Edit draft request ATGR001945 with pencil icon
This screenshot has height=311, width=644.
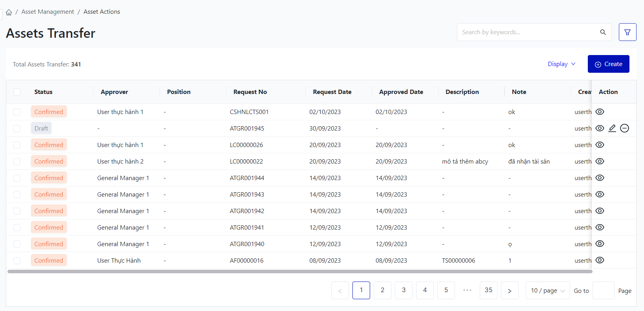[612, 128]
